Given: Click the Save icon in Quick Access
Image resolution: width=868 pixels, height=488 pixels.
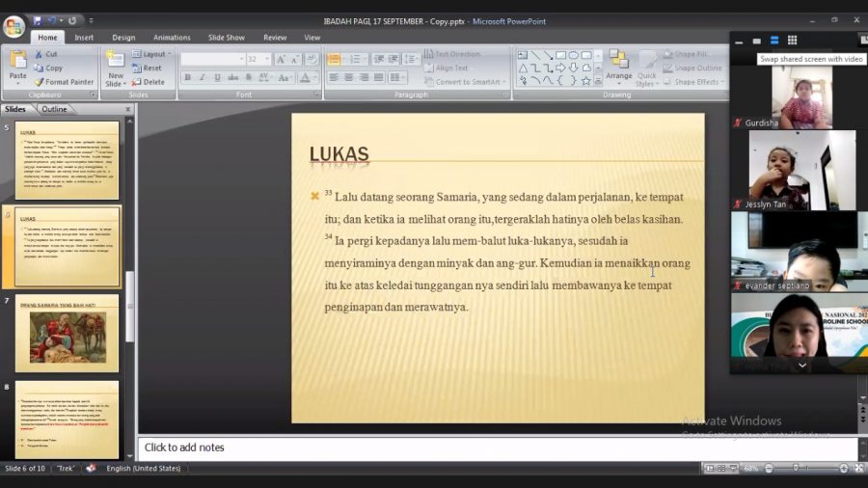Looking at the screenshot, I should coord(38,20).
